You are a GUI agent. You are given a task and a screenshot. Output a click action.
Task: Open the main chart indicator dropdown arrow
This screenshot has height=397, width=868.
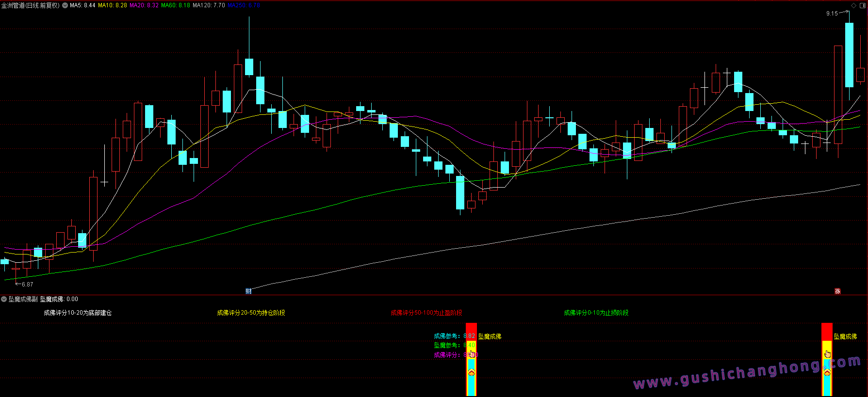tap(65, 5)
